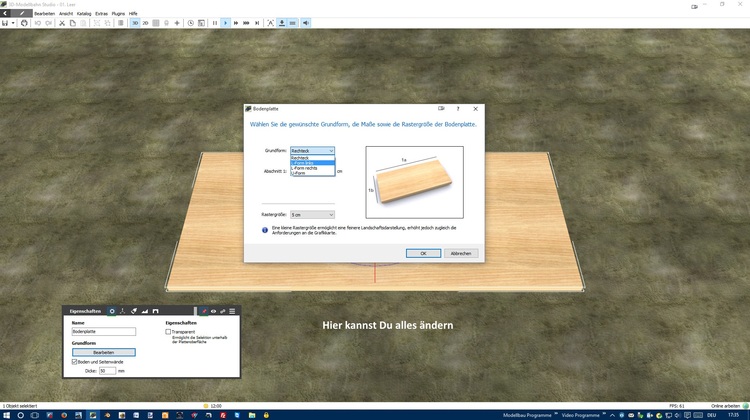The image size is (750, 420).
Task: Toggle the sound speaker icon
Action: coord(305,22)
